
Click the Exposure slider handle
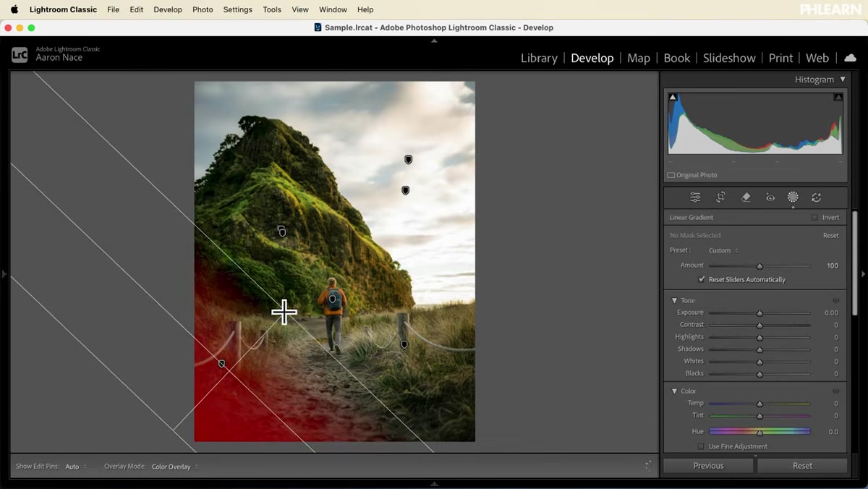(759, 313)
